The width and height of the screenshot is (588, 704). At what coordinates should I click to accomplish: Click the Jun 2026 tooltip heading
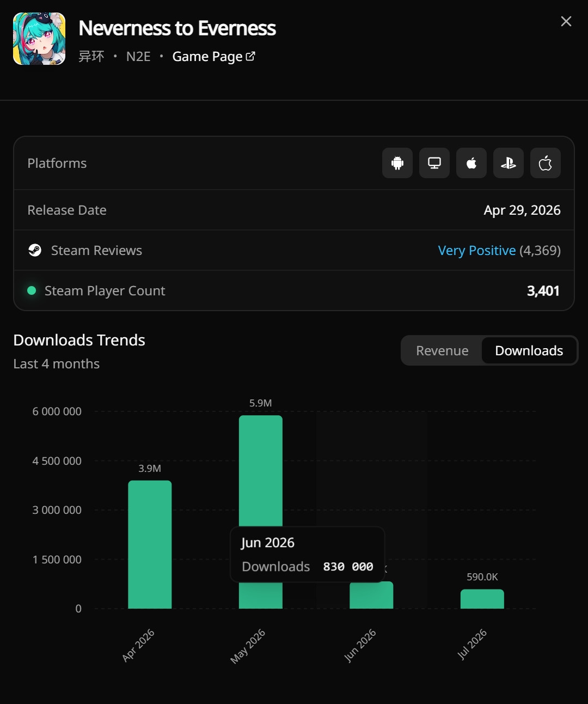pyautogui.click(x=268, y=543)
